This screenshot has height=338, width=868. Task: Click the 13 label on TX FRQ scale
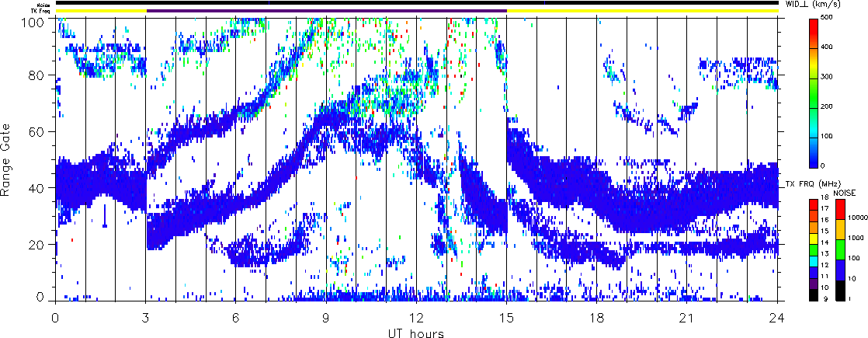coord(825,254)
